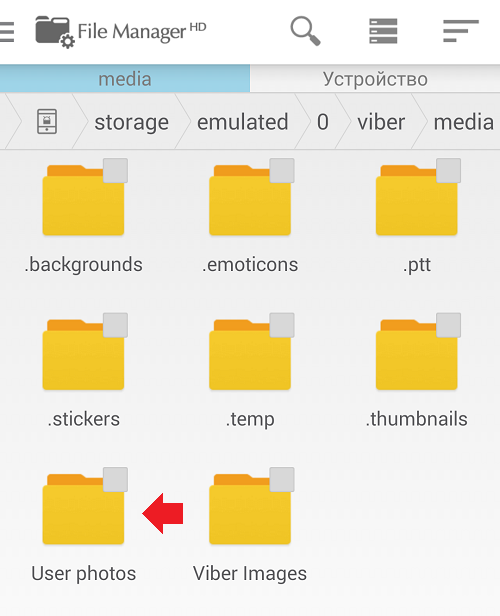Select the .ptt folder checkbox
500x616 pixels.
coord(449,170)
